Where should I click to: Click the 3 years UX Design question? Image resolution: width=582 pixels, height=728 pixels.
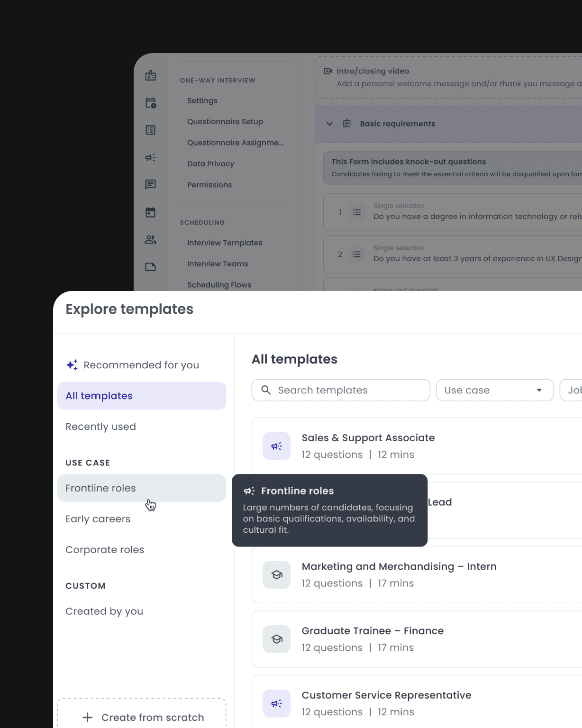tap(453, 255)
